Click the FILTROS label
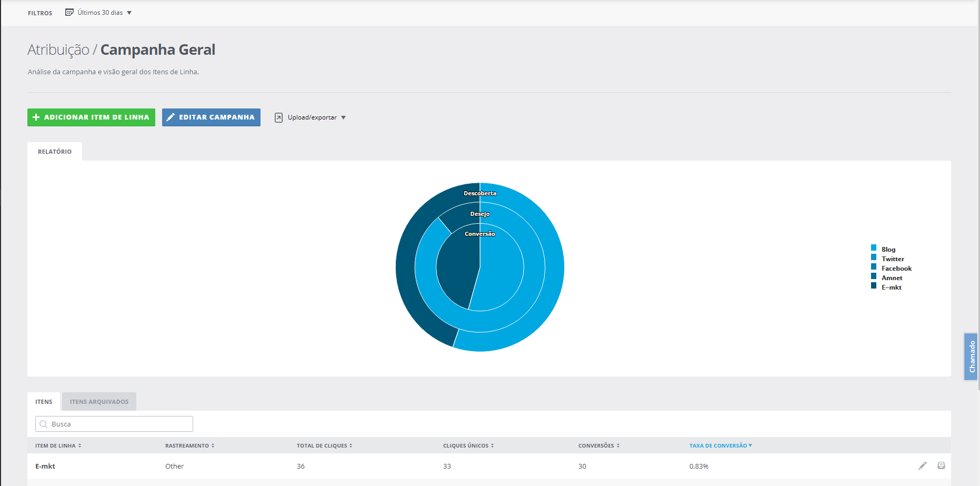980x486 pixels. point(40,13)
